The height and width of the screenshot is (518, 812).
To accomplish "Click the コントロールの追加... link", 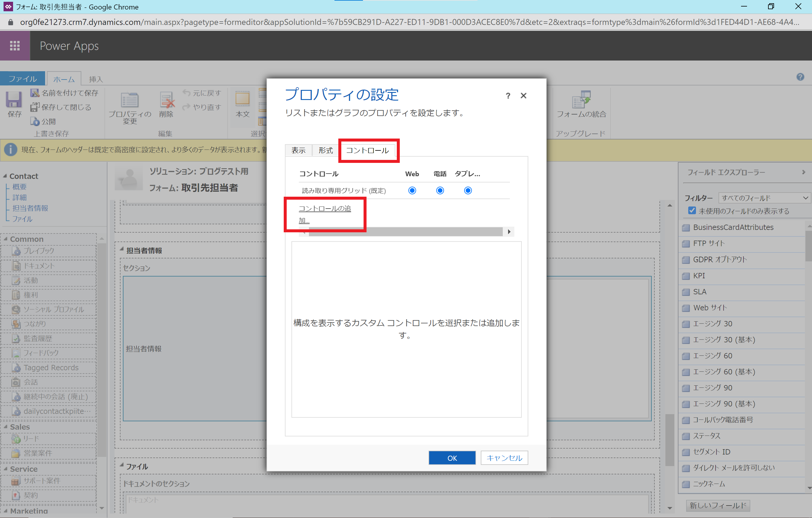I will (325, 214).
